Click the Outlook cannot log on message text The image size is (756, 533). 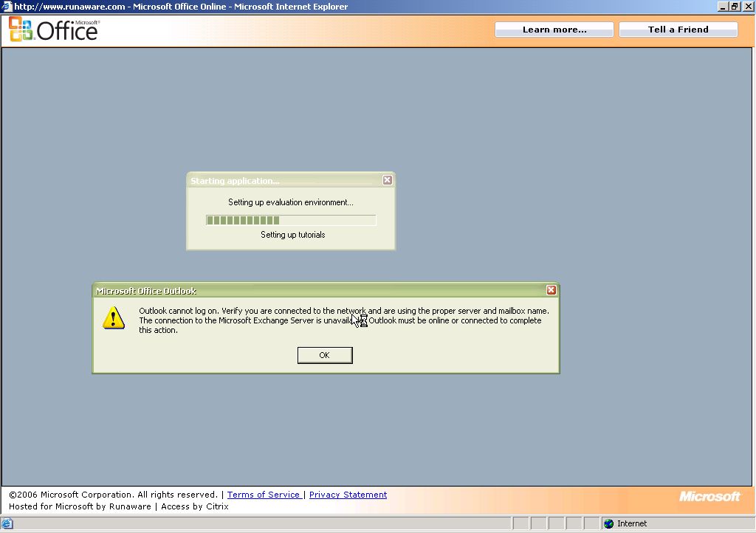(343, 320)
